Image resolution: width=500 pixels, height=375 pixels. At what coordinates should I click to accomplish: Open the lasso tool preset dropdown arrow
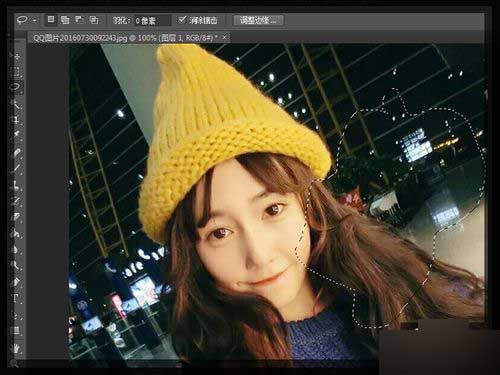35,20
